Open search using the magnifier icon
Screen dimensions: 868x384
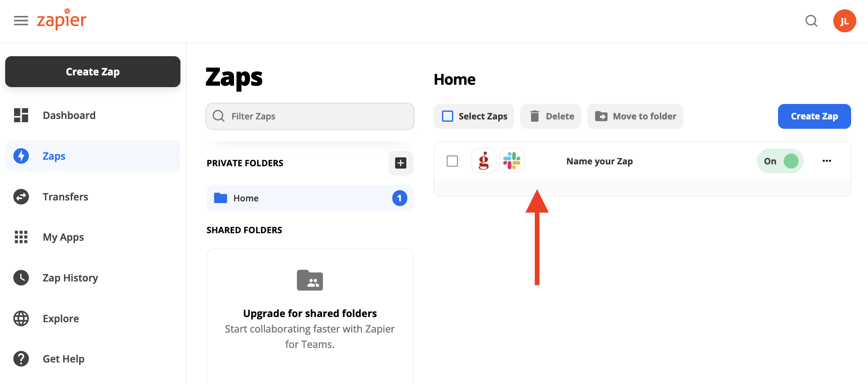pos(811,21)
